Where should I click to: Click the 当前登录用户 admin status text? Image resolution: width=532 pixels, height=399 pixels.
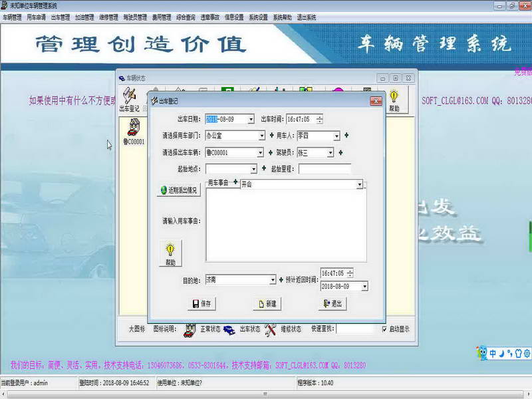(x=25, y=383)
